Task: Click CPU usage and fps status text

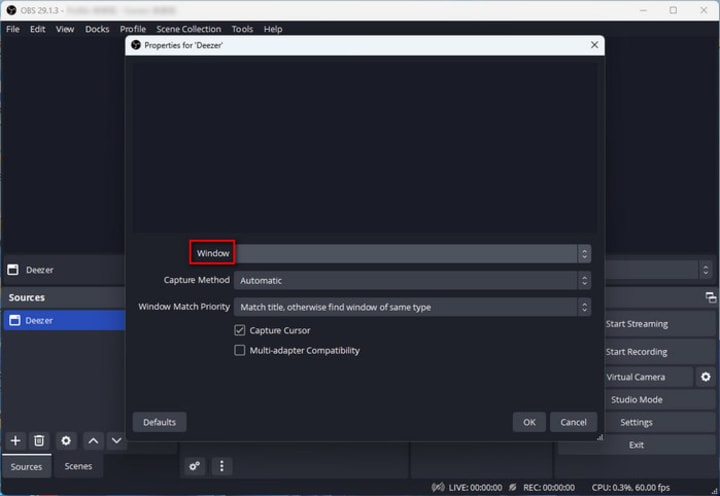Action: point(630,487)
